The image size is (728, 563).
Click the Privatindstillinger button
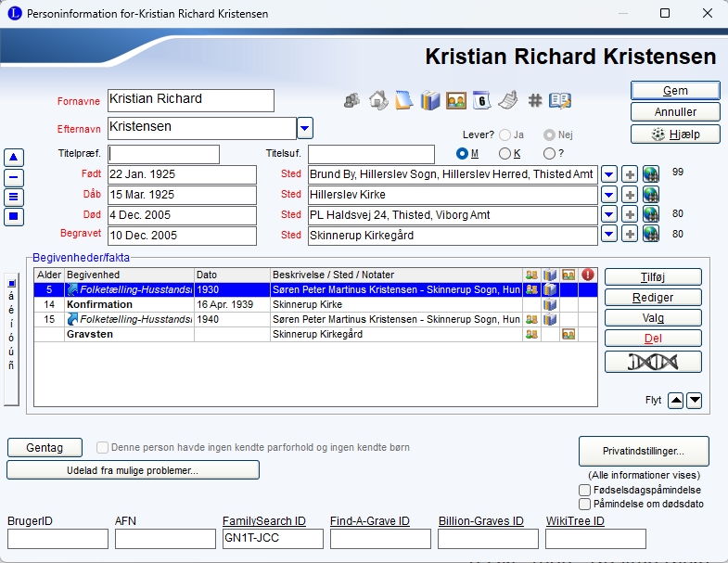(x=644, y=451)
